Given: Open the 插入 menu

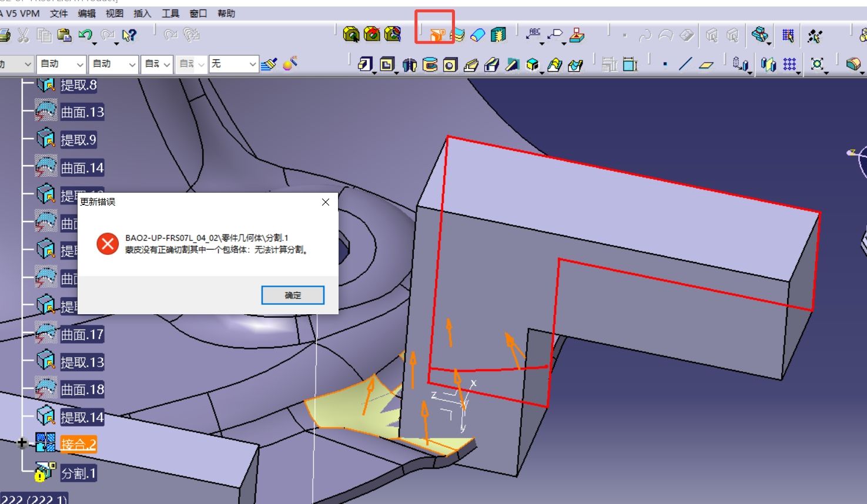Looking at the screenshot, I should coord(142,13).
